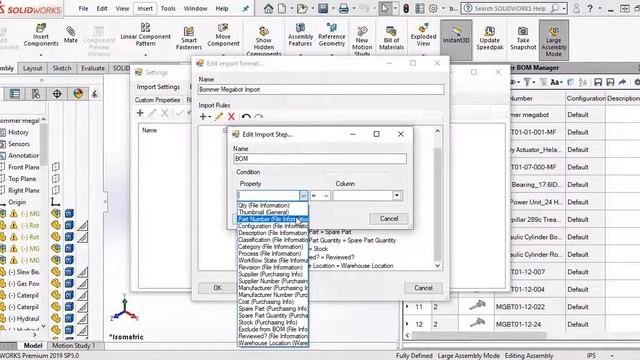Click Name field in Edit Import Step

pos(320,159)
